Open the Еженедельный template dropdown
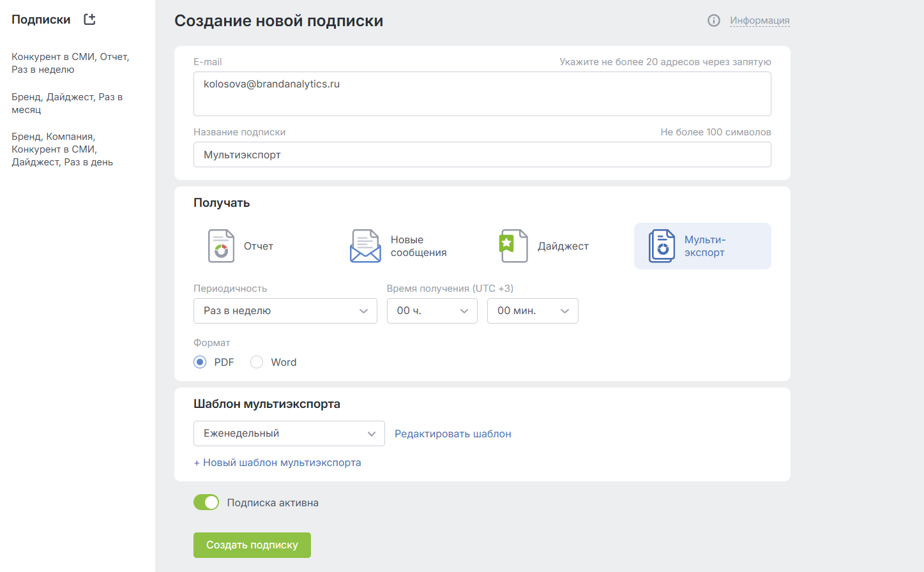This screenshot has height=572, width=924. (289, 433)
